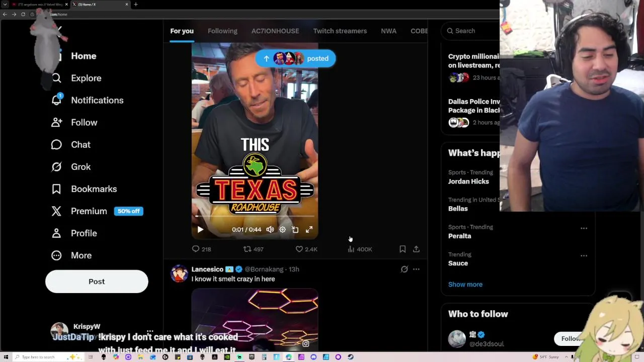Click the 50% off Premium badge
This screenshot has width=644, height=362.
point(129,211)
